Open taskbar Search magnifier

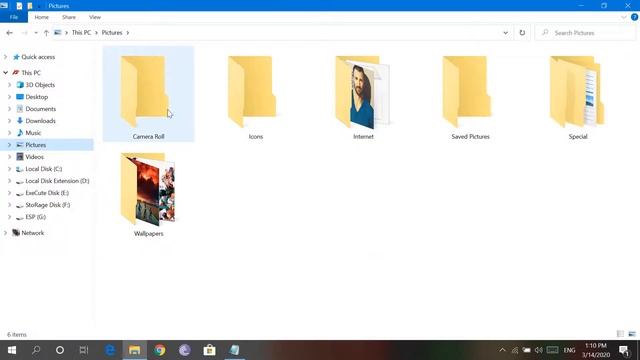click(36, 350)
